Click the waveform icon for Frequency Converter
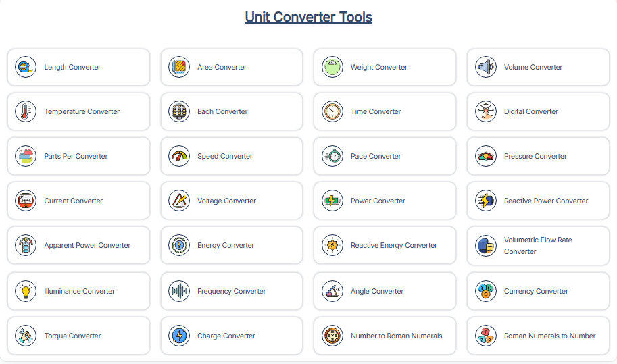 179,291
